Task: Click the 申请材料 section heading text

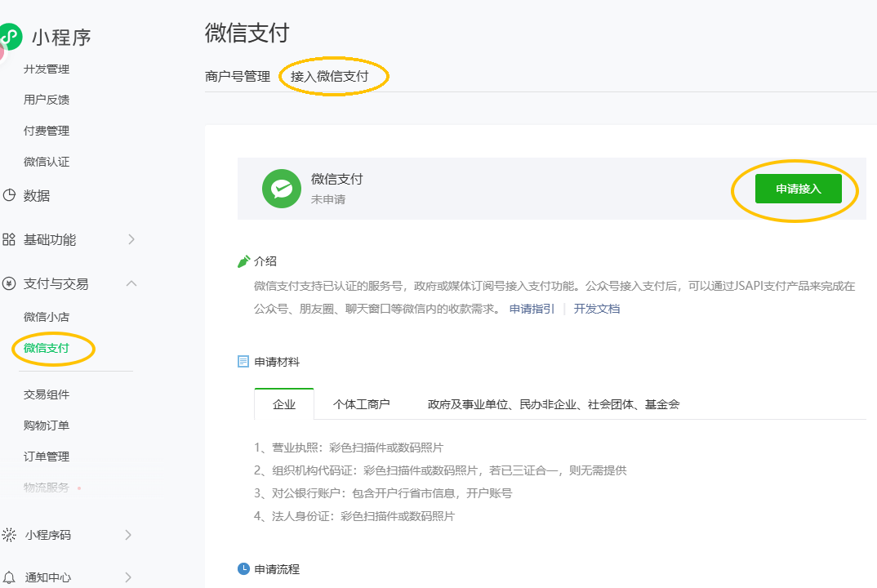Action: tap(277, 362)
